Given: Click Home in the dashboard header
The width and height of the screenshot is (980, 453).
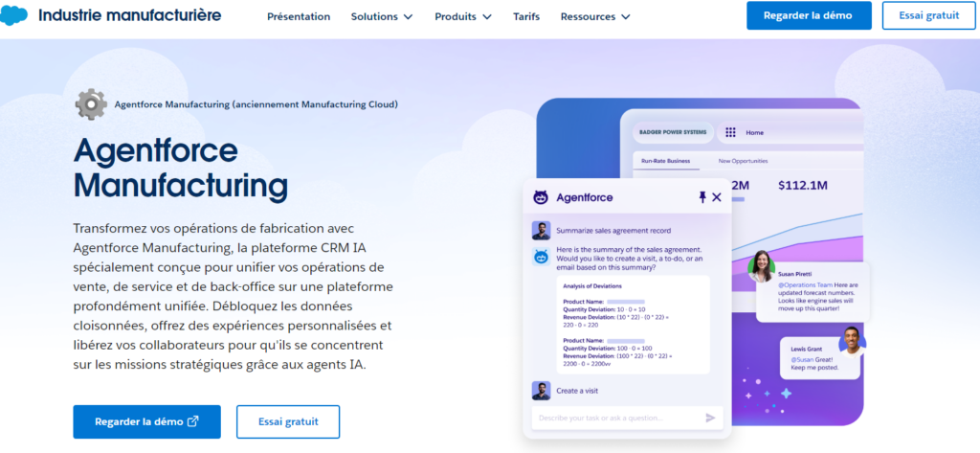Looking at the screenshot, I should click(754, 133).
